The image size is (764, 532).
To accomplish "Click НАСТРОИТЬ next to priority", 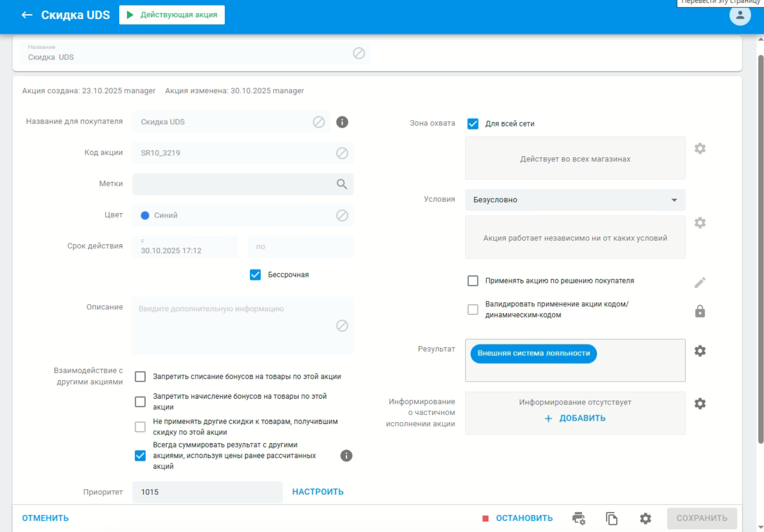I will (318, 492).
